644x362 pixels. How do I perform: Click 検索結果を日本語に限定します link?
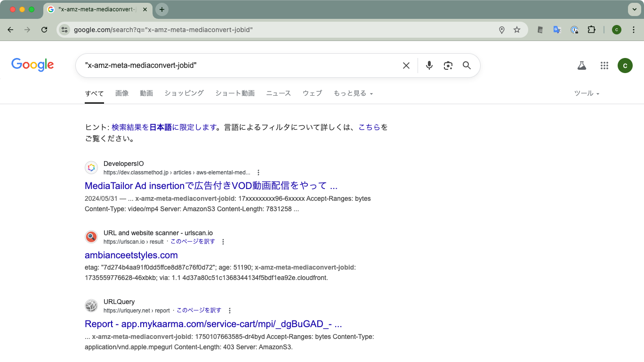coord(163,127)
